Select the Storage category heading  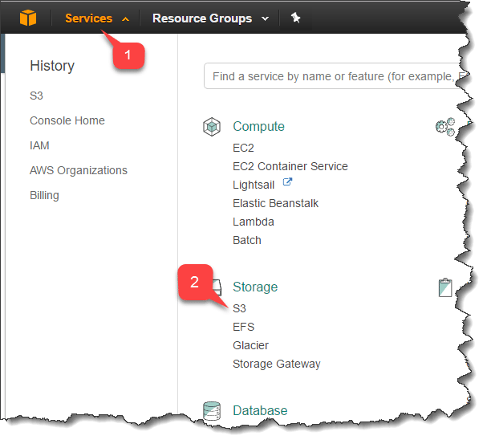point(255,287)
